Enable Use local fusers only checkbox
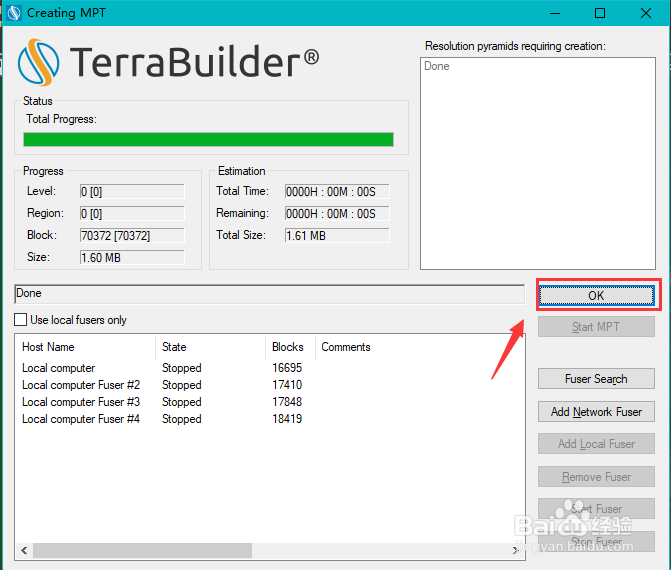671x570 pixels. [21, 320]
